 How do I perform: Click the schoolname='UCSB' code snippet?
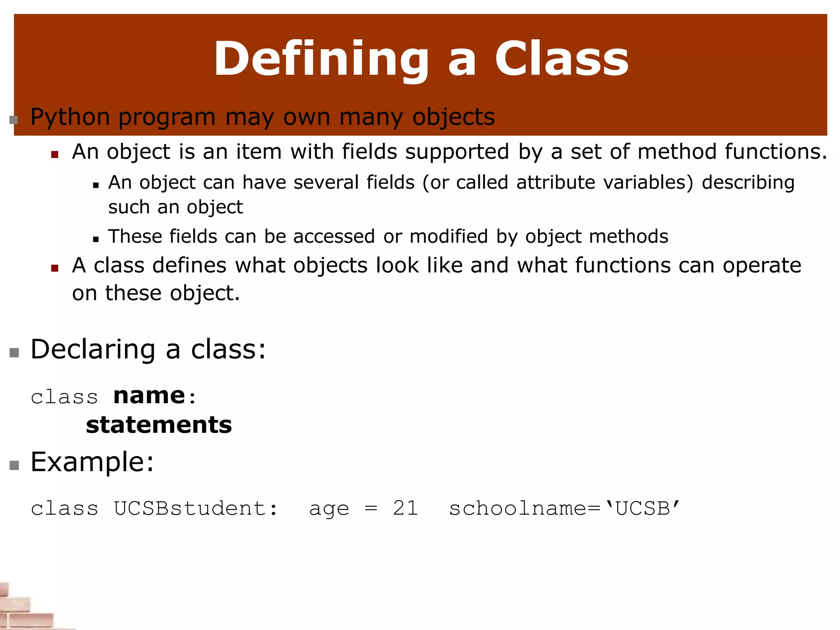coord(565,508)
